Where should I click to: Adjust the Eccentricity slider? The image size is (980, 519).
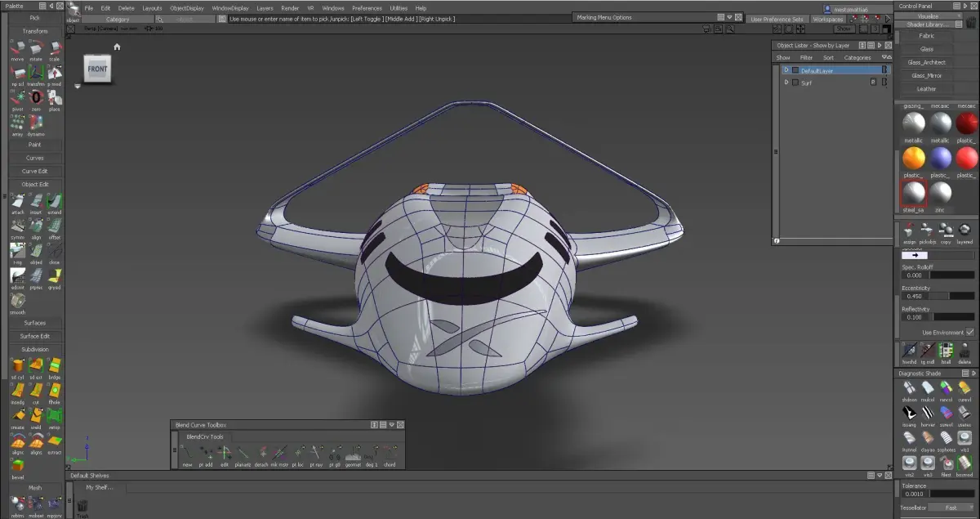952,296
